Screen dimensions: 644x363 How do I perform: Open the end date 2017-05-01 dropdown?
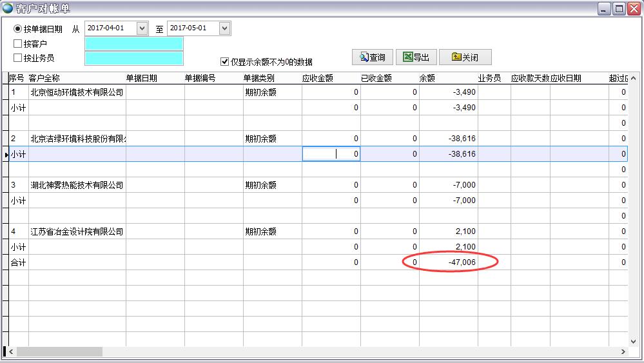point(224,28)
